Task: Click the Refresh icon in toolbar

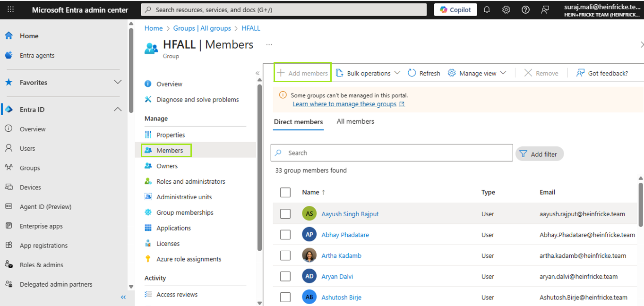Action: [412, 73]
